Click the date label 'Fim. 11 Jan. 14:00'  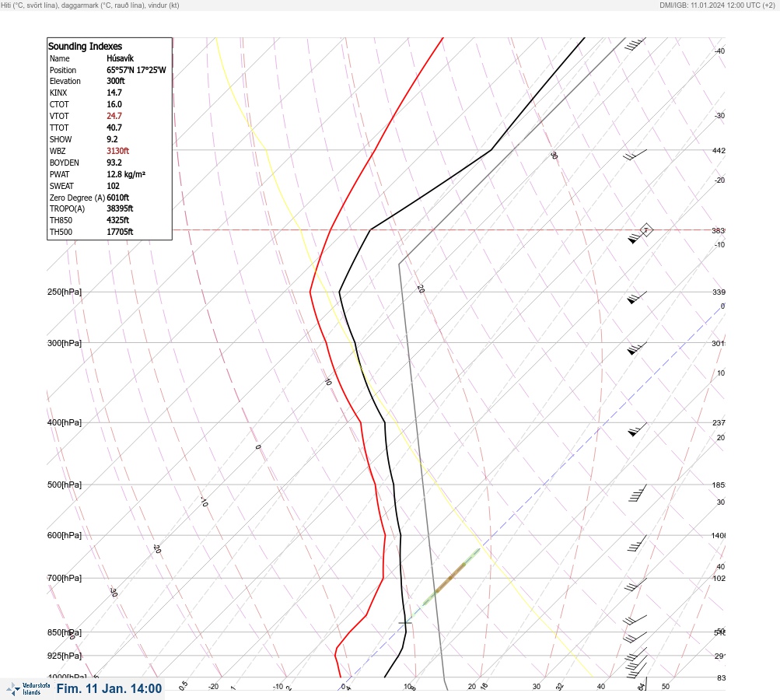pyautogui.click(x=109, y=688)
